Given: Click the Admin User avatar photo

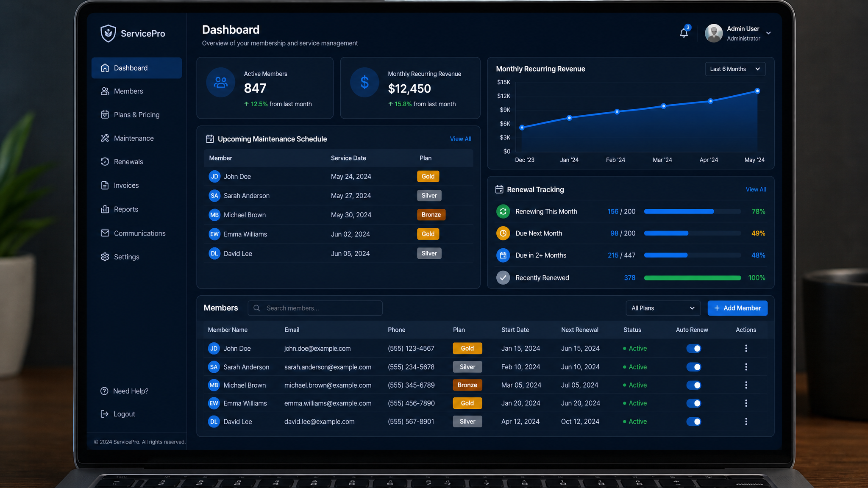Looking at the screenshot, I should (x=714, y=33).
